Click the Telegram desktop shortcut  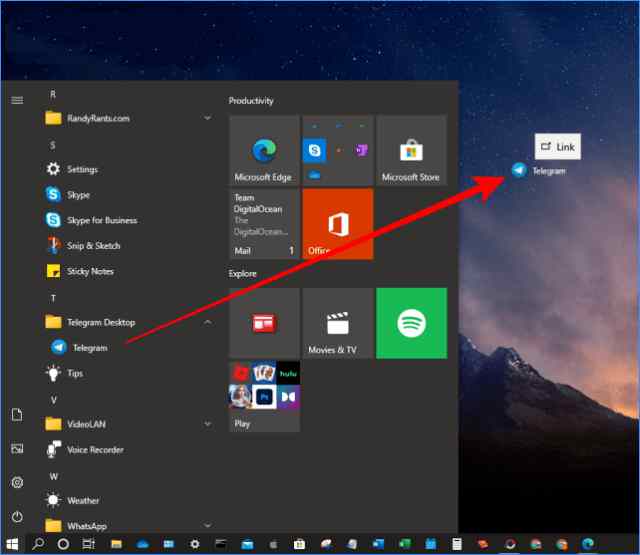pyautogui.click(x=539, y=171)
